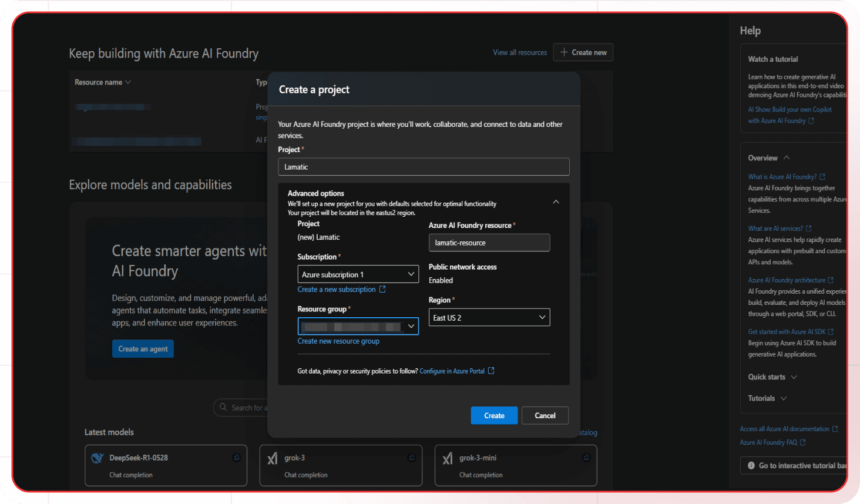
Task: Click inside the Project name field
Action: (x=424, y=166)
